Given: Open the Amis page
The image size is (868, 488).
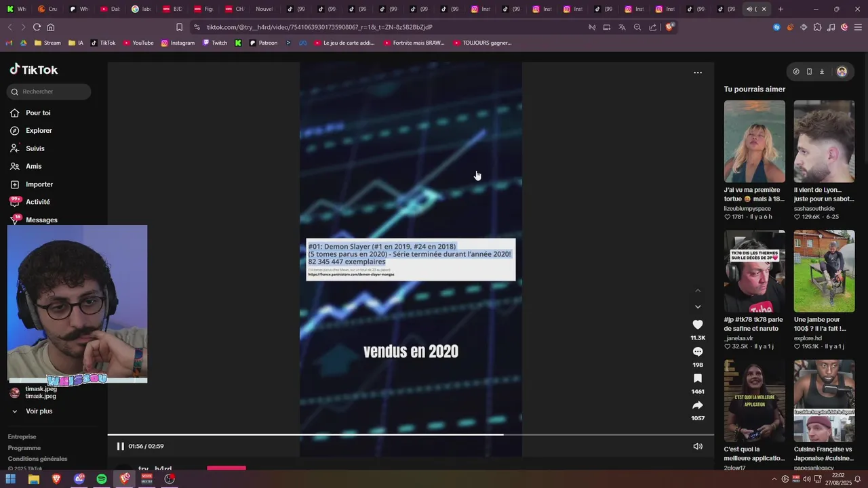Looking at the screenshot, I should point(34,166).
